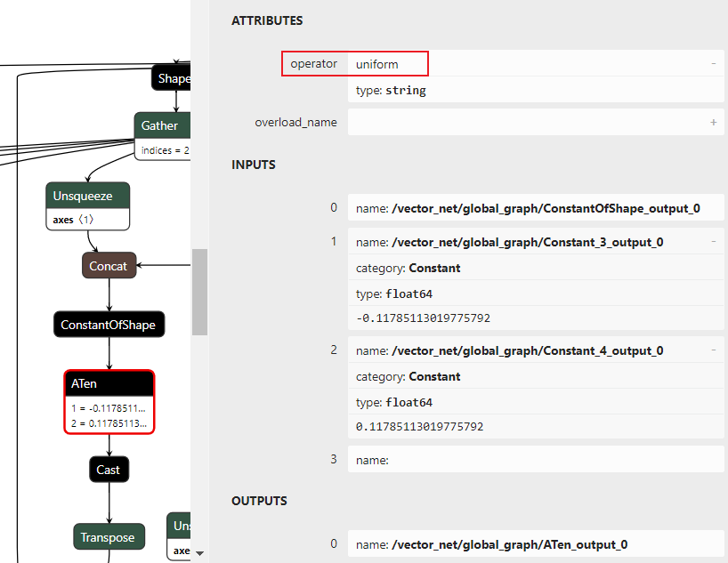Click 'type: string' attribute row

(536, 90)
